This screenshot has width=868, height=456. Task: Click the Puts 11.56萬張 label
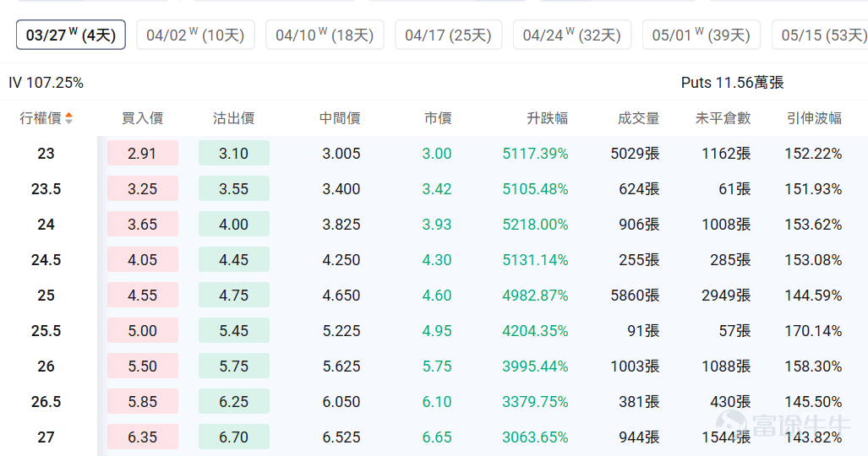click(x=733, y=83)
